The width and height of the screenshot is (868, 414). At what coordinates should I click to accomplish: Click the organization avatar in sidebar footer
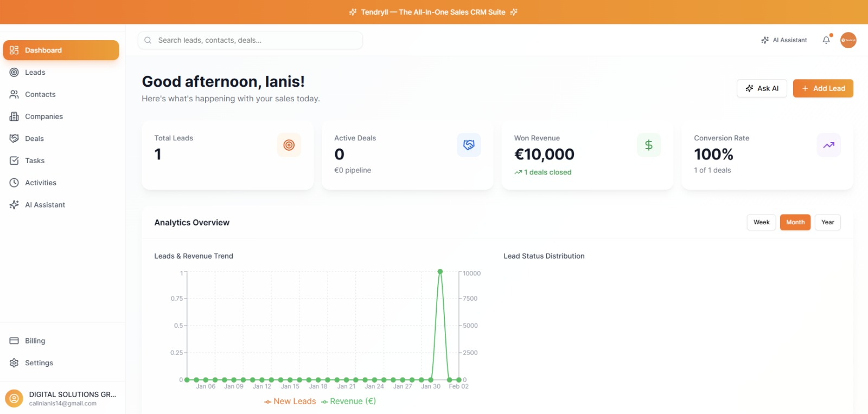[14, 398]
